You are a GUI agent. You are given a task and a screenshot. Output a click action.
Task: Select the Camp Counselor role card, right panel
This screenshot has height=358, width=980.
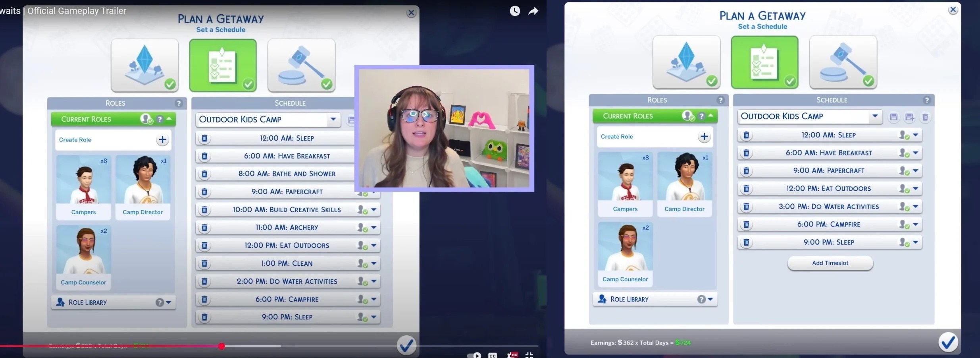(x=625, y=254)
